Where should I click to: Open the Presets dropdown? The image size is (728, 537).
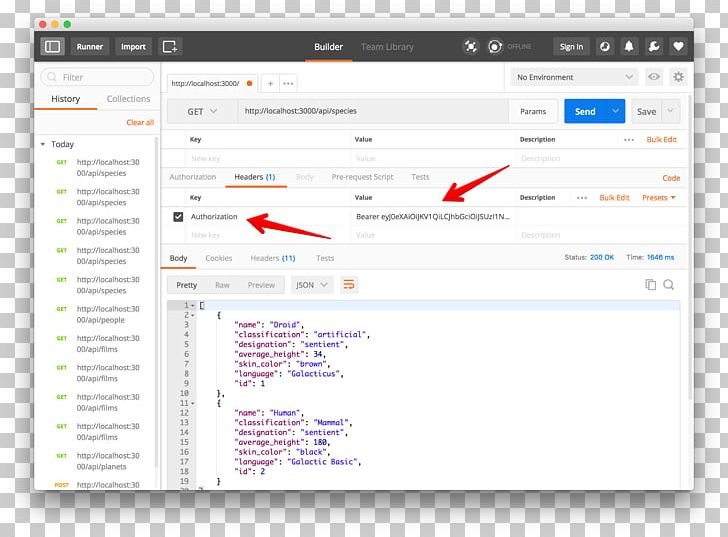658,198
